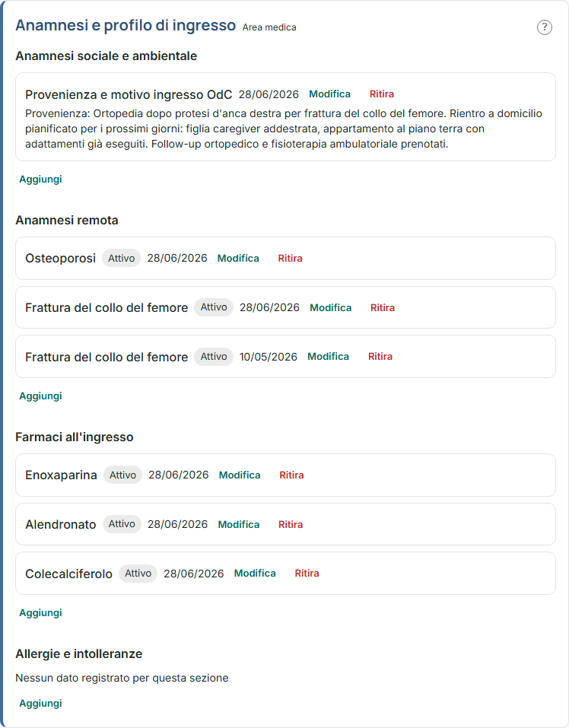This screenshot has height=728, width=569.
Task: Click Ritira next to Enoxaparina
Action: click(291, 475)
